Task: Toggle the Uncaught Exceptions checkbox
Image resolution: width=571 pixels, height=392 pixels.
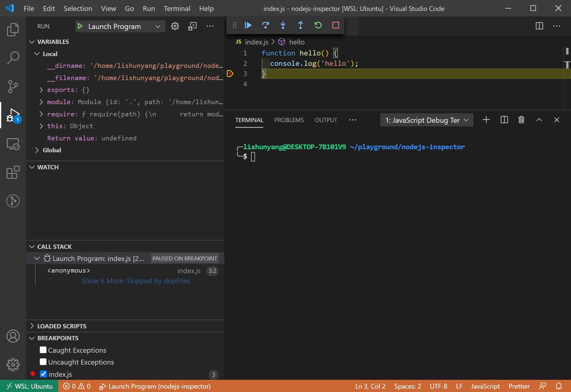Action: click(43, 362)
